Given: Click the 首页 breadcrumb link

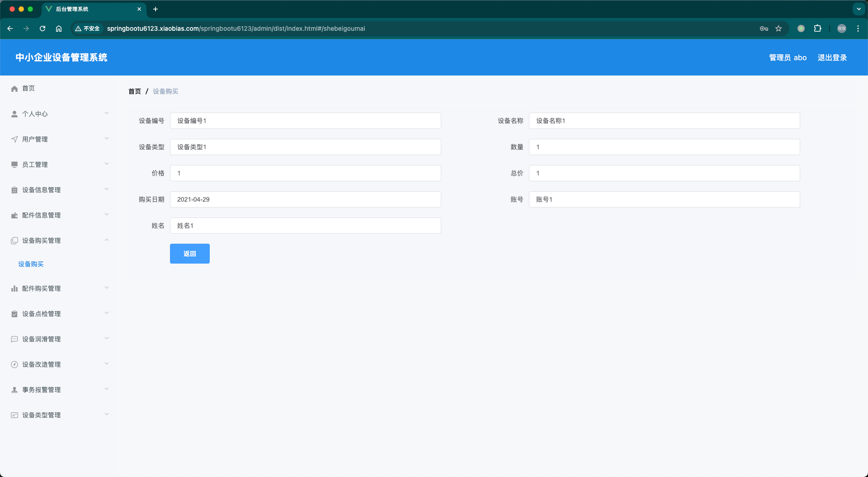Looking at the screenshot, I should coord(135,91).
